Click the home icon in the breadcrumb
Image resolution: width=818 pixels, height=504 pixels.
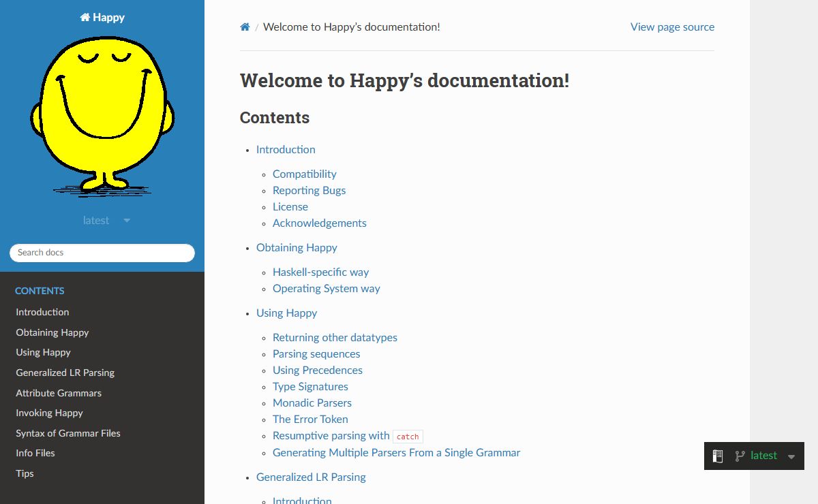pyautogui.click(x=245, y=27)
